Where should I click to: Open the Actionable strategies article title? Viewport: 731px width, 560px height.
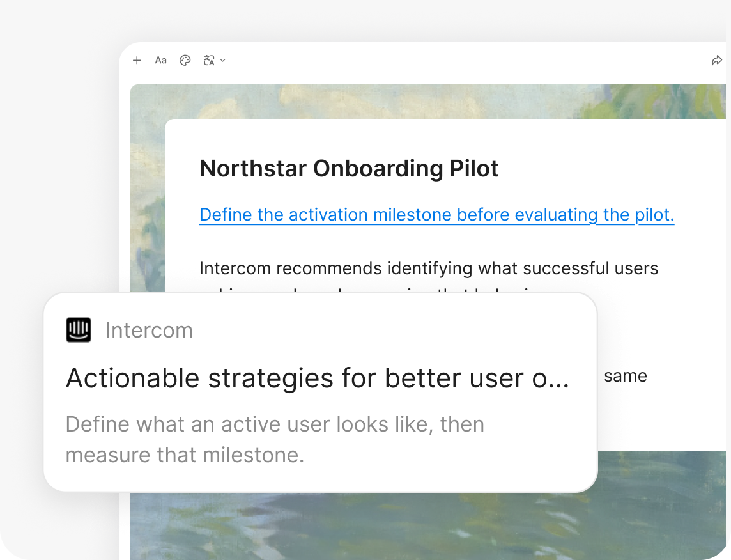click(318, 378)
